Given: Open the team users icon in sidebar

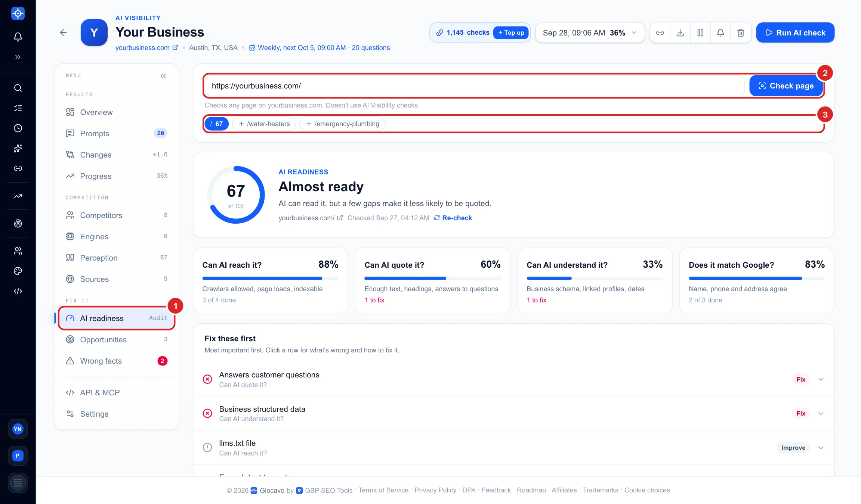Looking at the screenshot, I should [x=18, y=251].
